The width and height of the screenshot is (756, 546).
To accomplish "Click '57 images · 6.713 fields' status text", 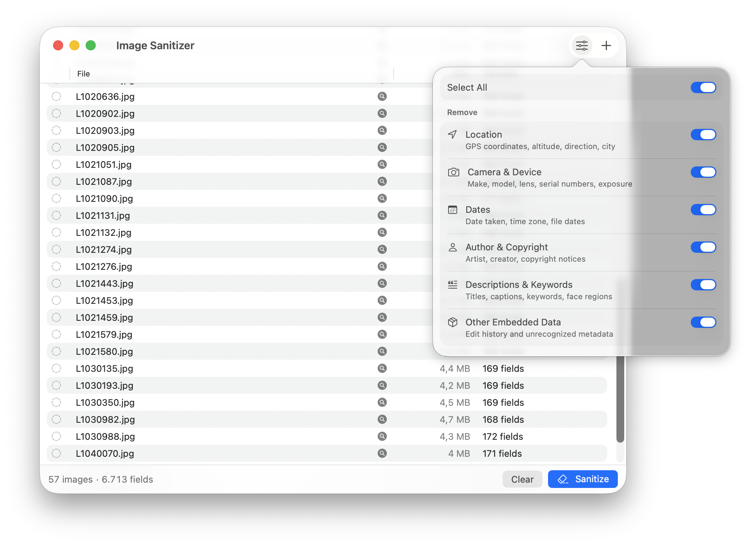I will coord(101,479).
